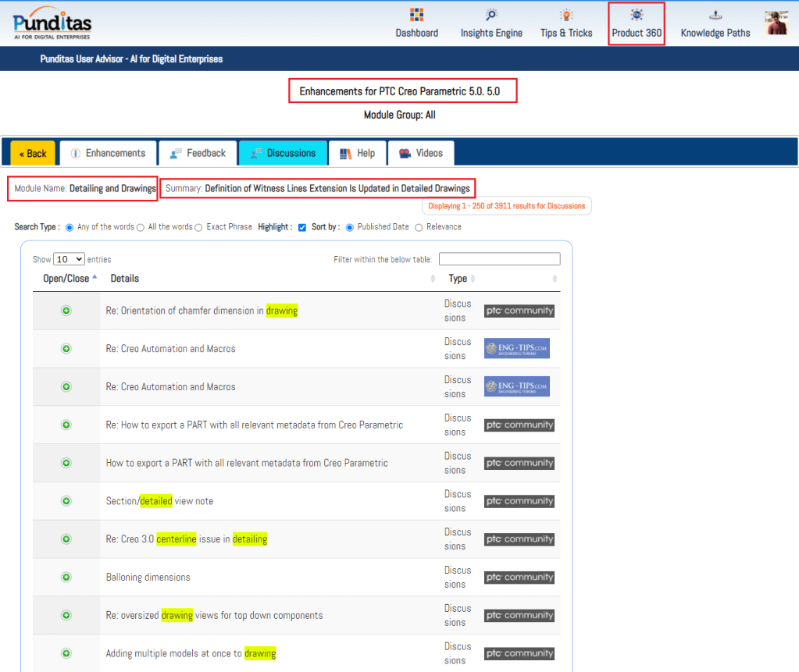Sort results by Relevance

[419, 227]
